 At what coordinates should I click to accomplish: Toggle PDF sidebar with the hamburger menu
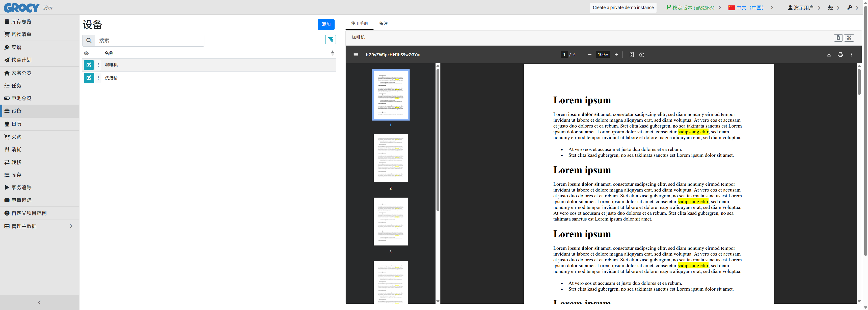[x=356, y=54]
